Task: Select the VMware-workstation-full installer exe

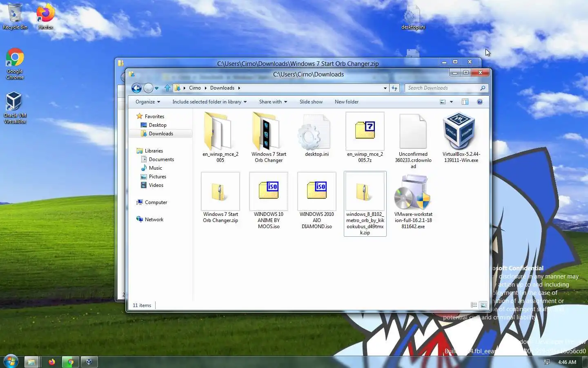Action: pos(413,201)
